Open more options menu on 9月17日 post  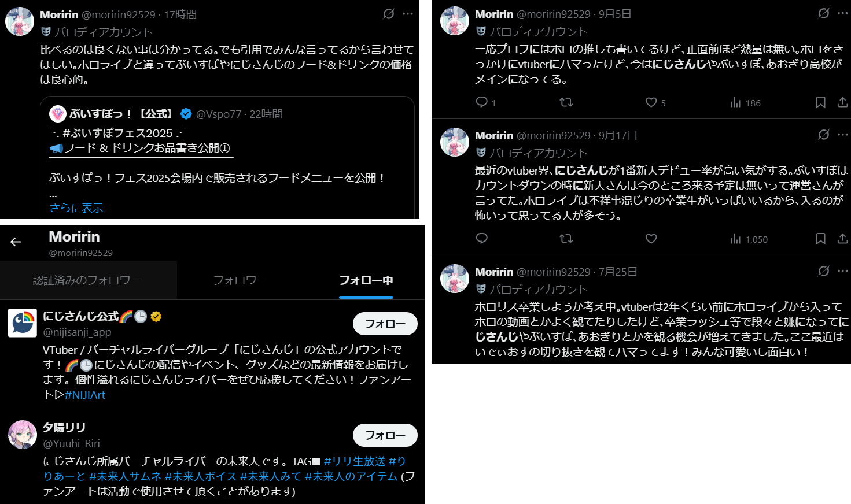pyautogui.click(x=842, y=135)
